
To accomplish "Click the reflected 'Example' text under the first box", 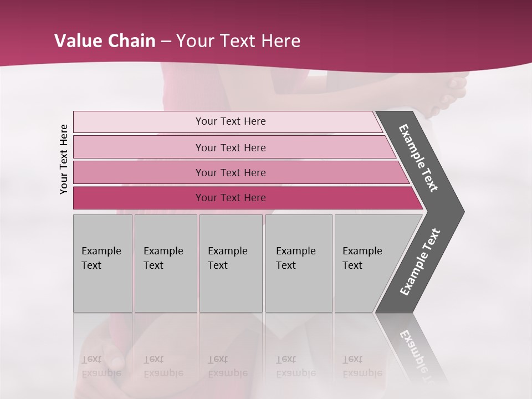I will click(101, 373).
